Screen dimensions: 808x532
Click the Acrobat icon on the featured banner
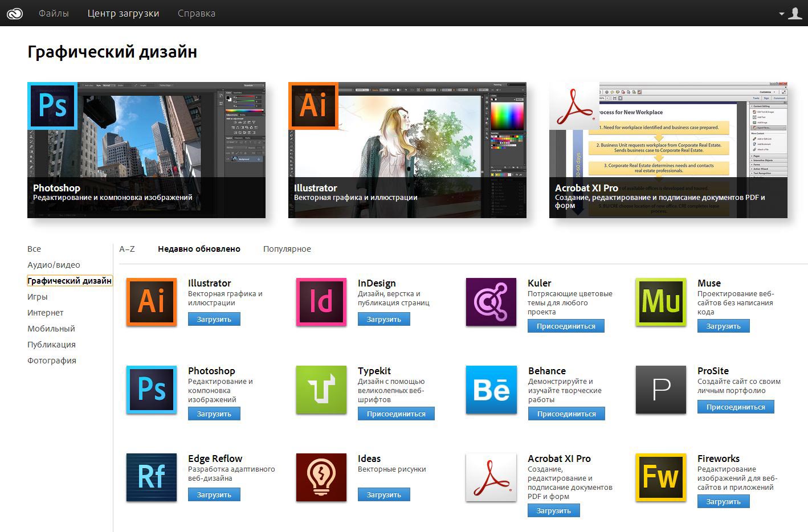(x=574, y=107)
